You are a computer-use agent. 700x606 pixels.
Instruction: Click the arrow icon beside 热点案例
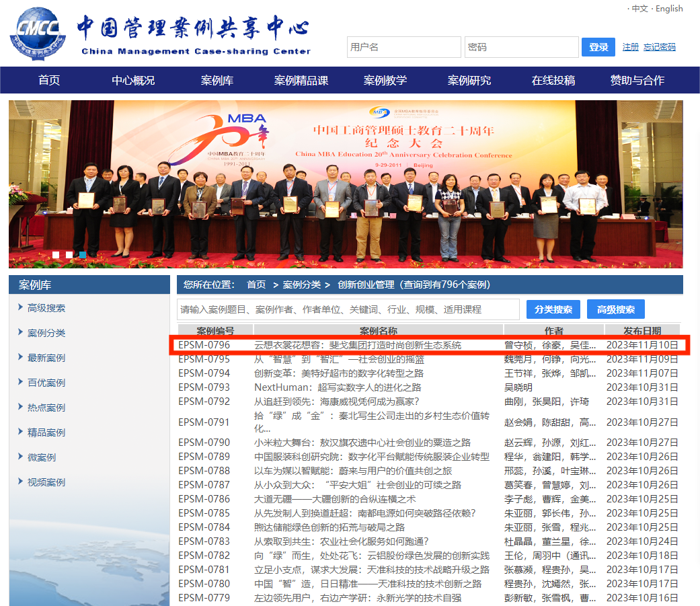[x=21, y=407]
